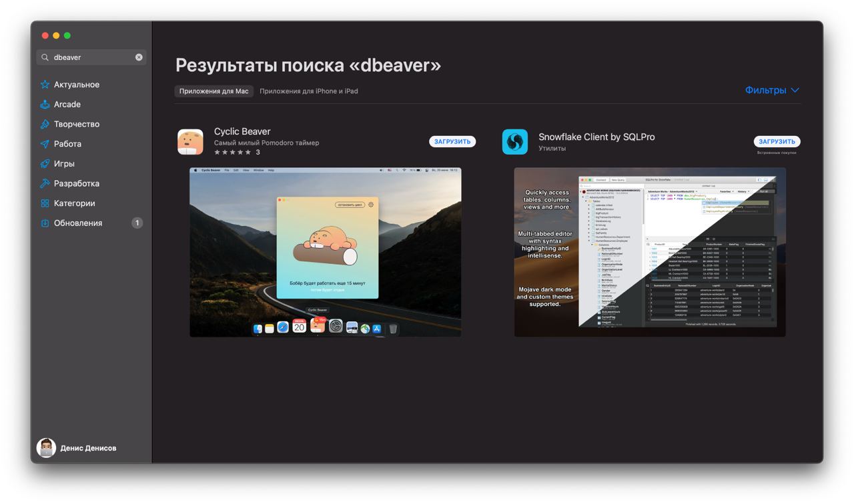
Task: Click the Arcade joystick icon
Action: [x=45, y=105]
